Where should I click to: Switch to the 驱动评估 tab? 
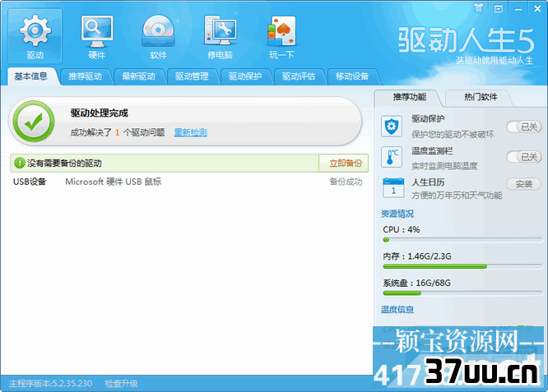click(x=299, y=76)
